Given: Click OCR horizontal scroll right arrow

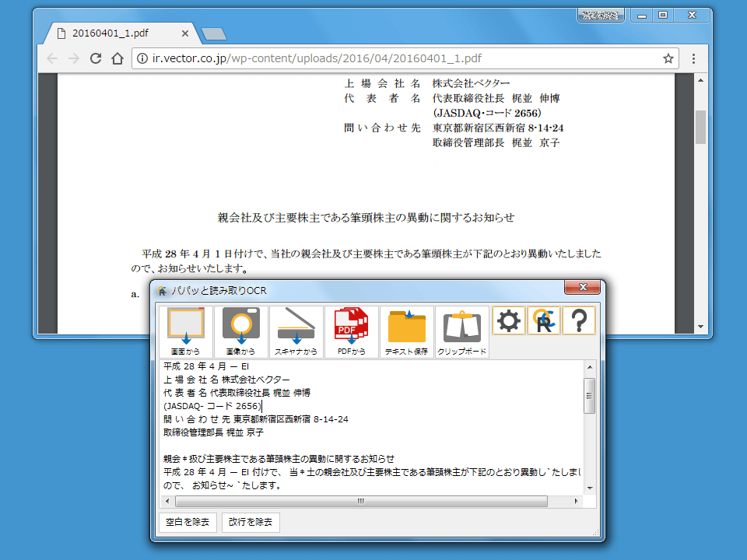Looking at the screenshot, I should click(577, 501).
